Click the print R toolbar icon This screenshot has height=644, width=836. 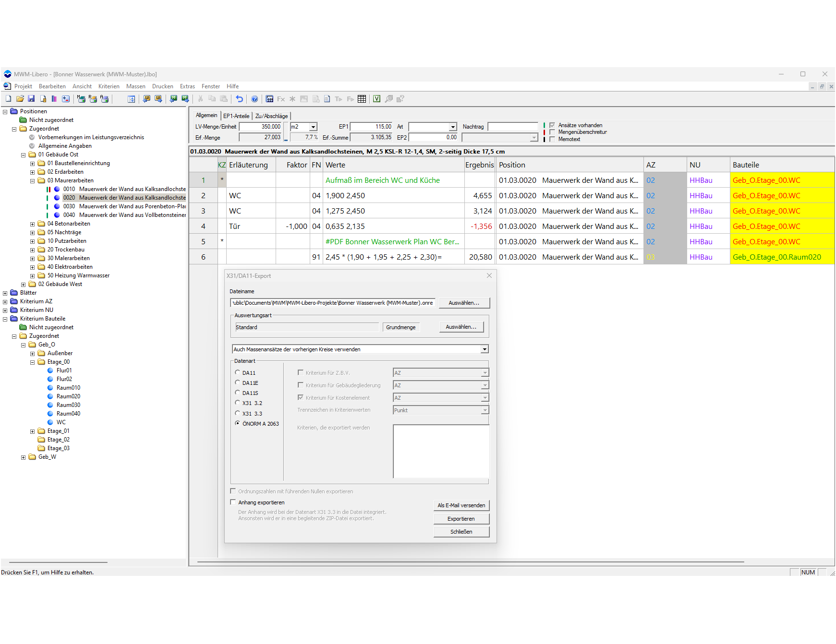(x=93, y=99)
